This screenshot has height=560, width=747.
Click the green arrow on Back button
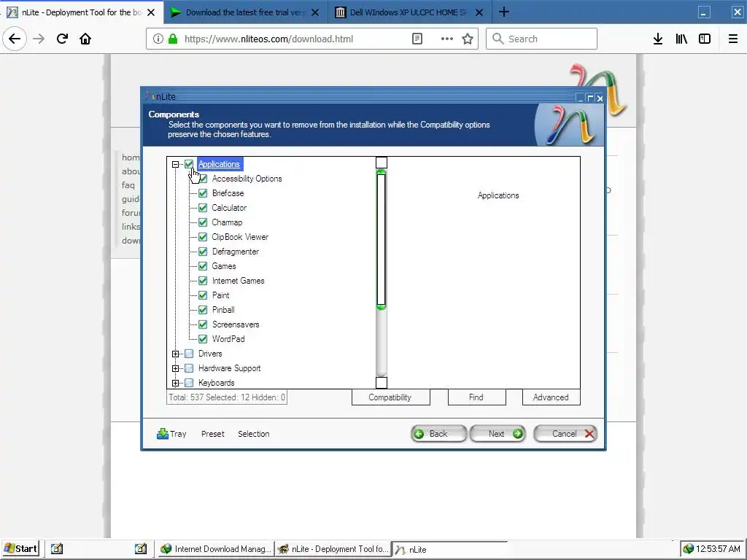point(419,434)
